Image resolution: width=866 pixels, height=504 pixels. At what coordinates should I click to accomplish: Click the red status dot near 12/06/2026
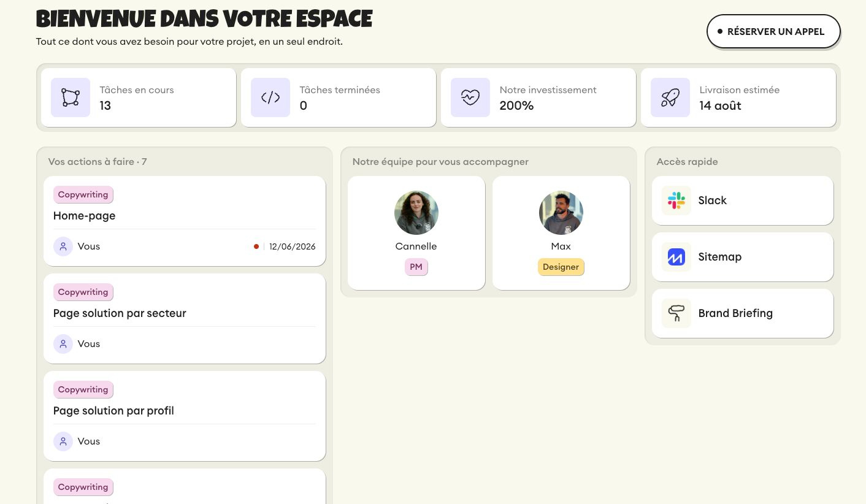click(256, 246)
